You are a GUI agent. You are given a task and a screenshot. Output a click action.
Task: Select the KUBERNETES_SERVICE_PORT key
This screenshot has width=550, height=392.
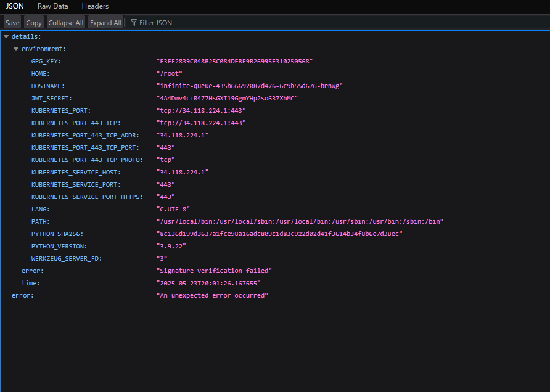76,185
